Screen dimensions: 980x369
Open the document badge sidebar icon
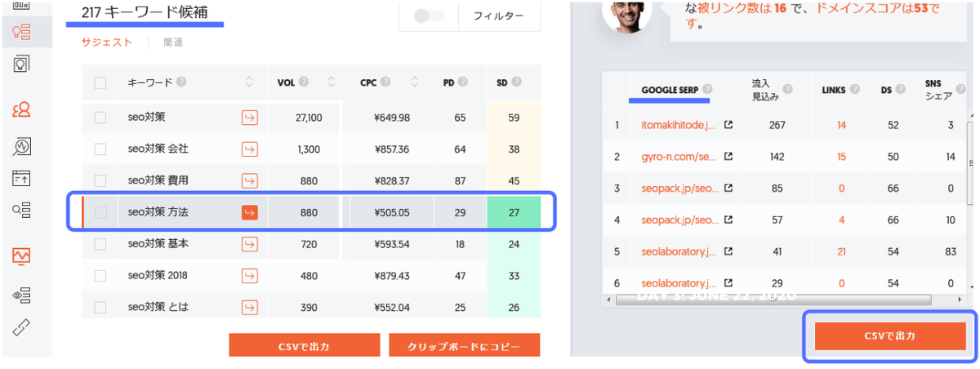(22, 63)
